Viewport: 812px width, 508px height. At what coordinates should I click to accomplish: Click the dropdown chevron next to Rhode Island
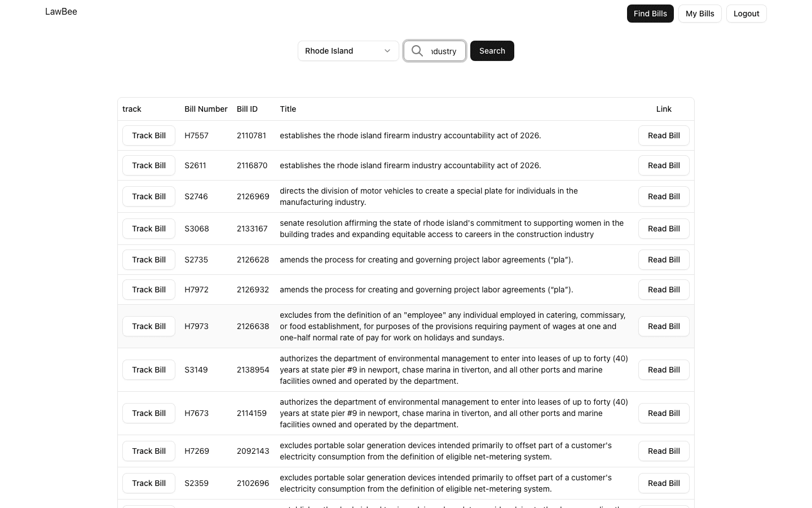[x=387, y=51]
